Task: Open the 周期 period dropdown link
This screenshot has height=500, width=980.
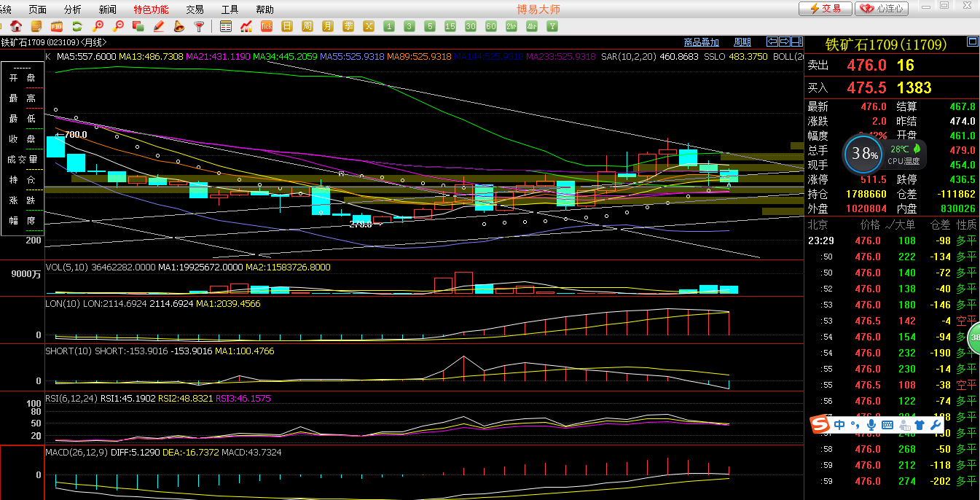Action: click(742, 42)
